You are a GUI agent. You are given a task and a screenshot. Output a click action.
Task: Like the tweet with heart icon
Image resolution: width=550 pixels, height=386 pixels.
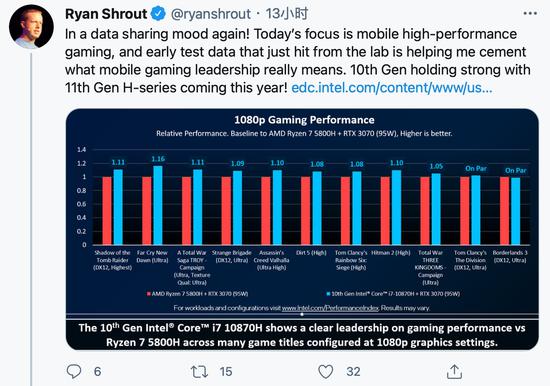[x=326, y=372]
